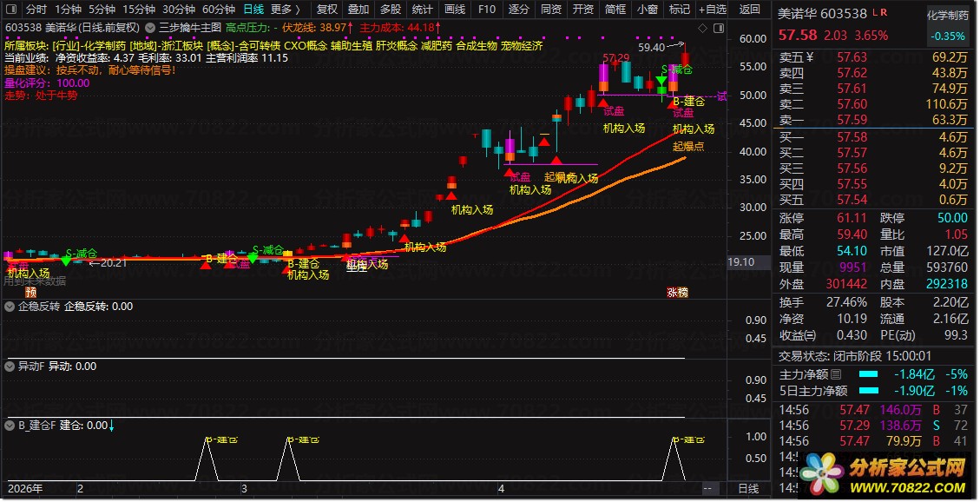Switch to the 60分钟 period tab
Screen dimensions: 980x502
point(219,10)
